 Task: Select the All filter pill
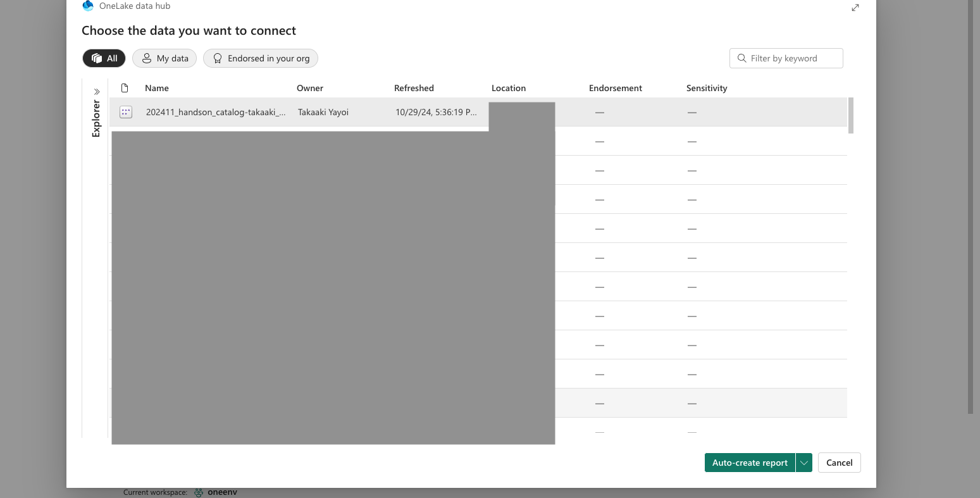(104, 58)
